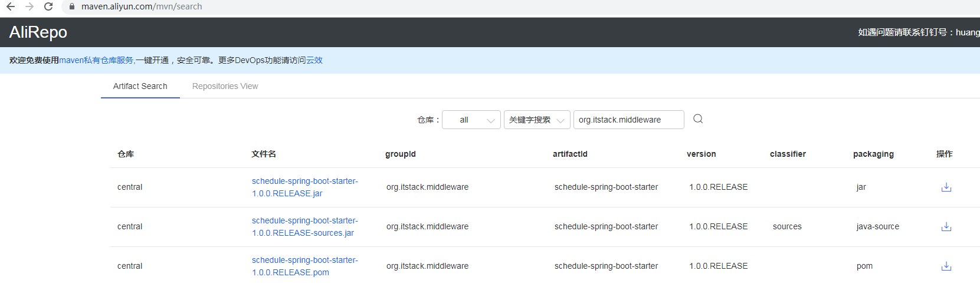Viewport: 980px width, 300px height.
Task: Open schedule-spring-boot-starter-1.0.0.RELEASE.jar link
Action: 305,187
